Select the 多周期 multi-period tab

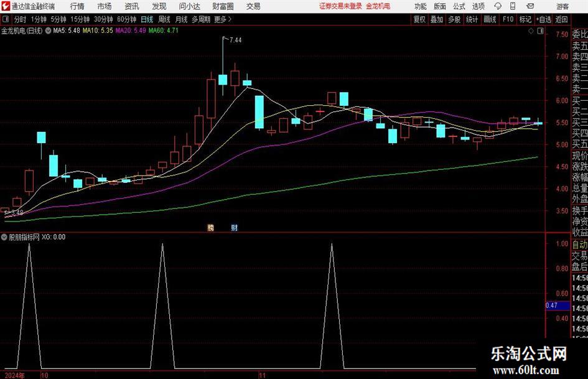[201, 19]
